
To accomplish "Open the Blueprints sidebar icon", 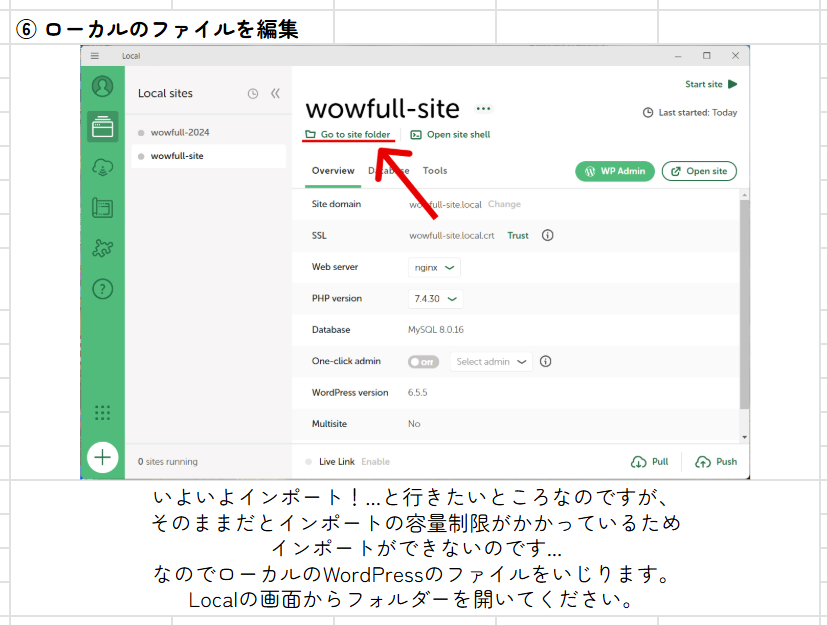I will click(x=102, y=208).
